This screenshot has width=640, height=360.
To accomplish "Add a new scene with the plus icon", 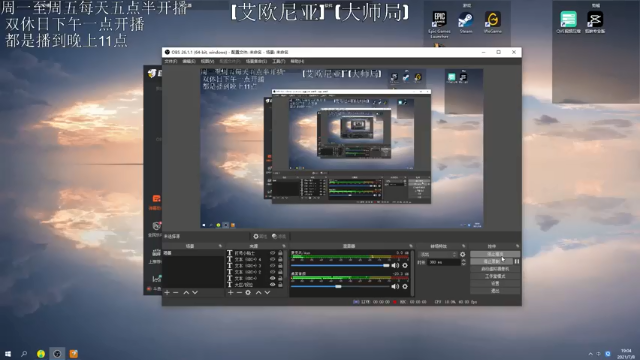I will (167, 293).
